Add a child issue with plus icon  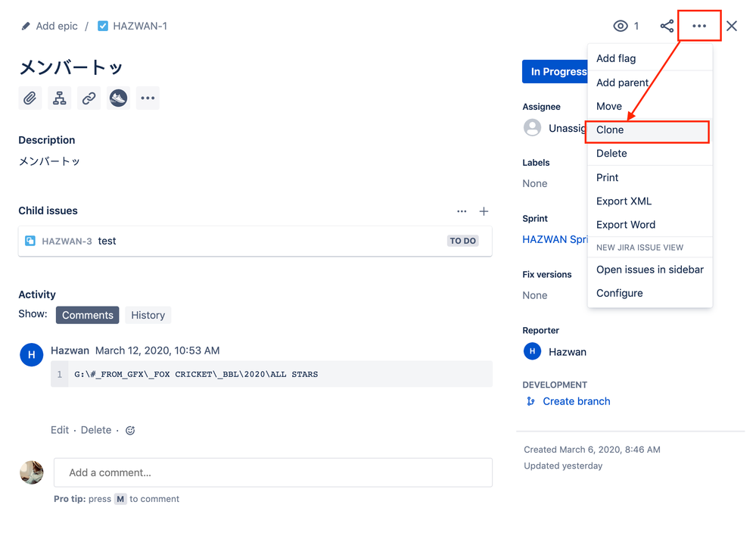(x=484, y=211)
